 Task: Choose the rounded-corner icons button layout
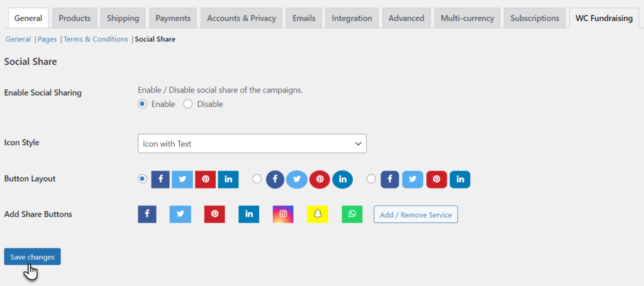click(x=371, y=179)
